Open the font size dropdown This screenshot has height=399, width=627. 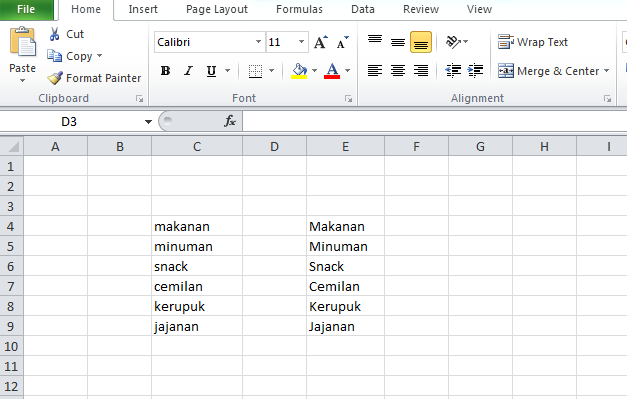tap(302, 42)
